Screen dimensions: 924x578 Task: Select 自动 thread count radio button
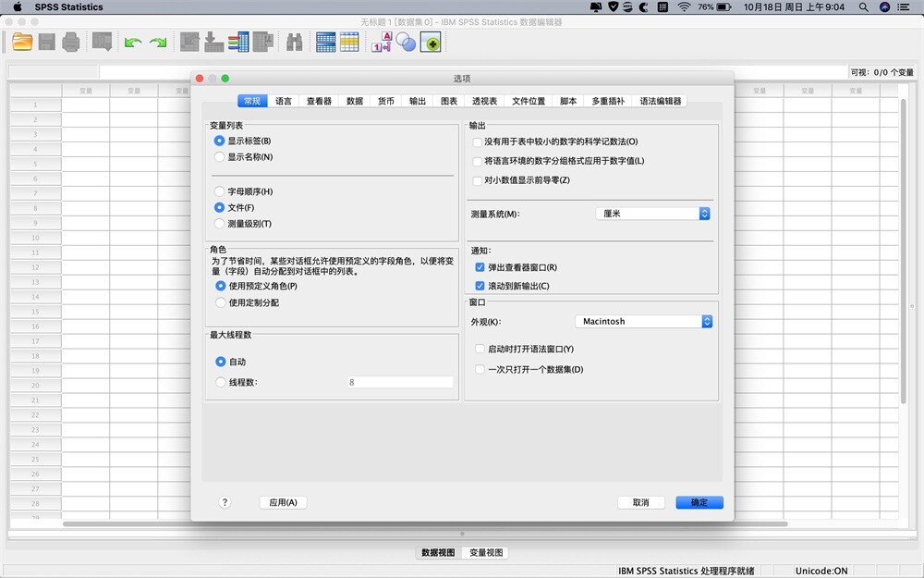221,362
